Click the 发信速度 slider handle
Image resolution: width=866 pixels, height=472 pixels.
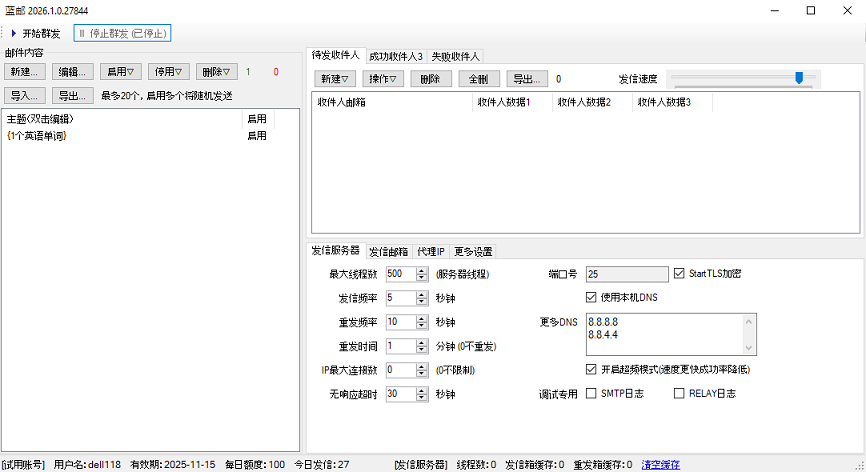[x=798, y=78]
